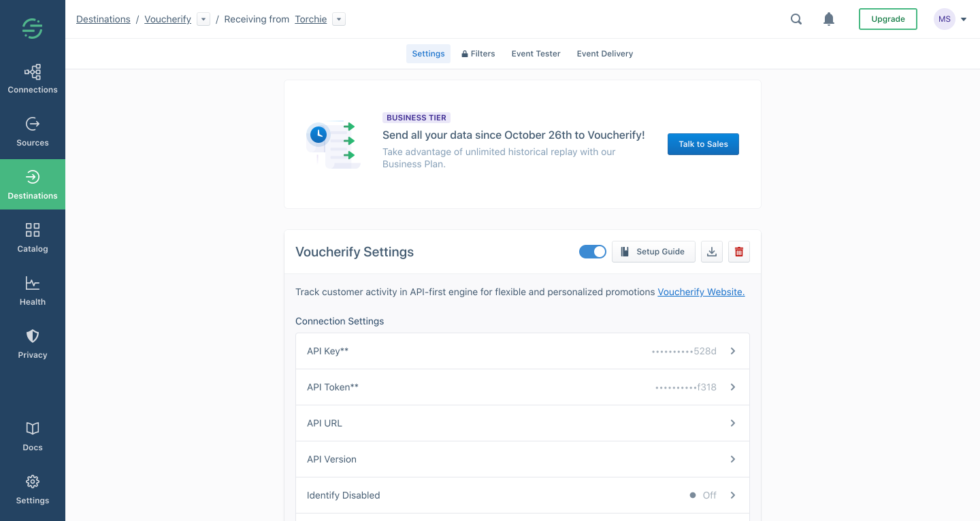Click the Upgrade button
980x521 pixels.
[888, 19]
